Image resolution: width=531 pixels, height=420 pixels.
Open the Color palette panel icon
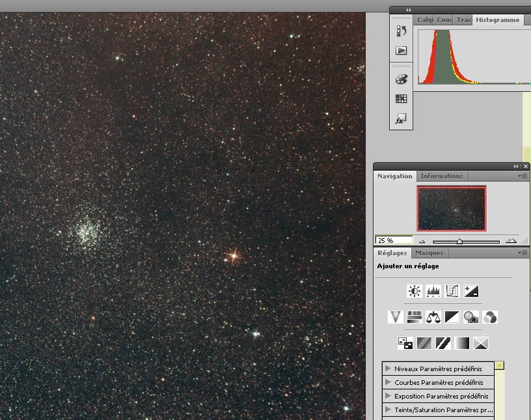pos(401,79)
